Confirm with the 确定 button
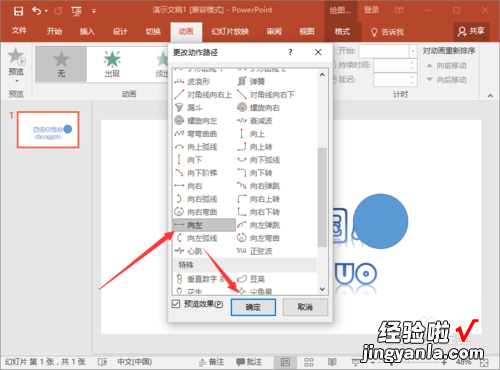Screen dimensions: 500x370 253,307
